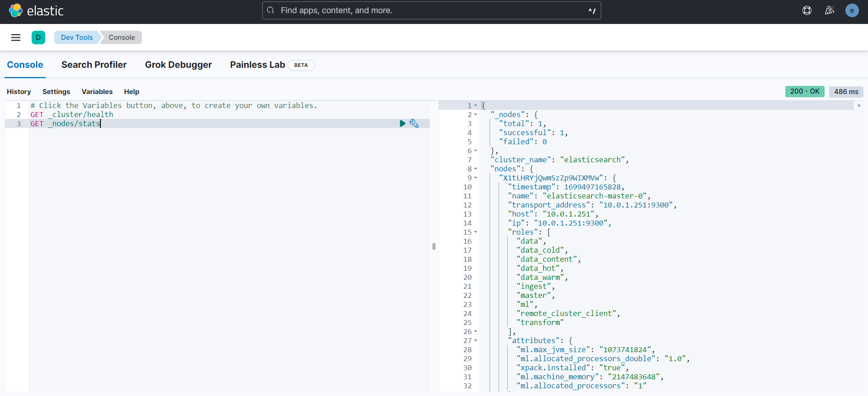The image size is (868, 396).
Task: Click the search magnifier icon
Action: pyautogui.click(x=270, y=10)
